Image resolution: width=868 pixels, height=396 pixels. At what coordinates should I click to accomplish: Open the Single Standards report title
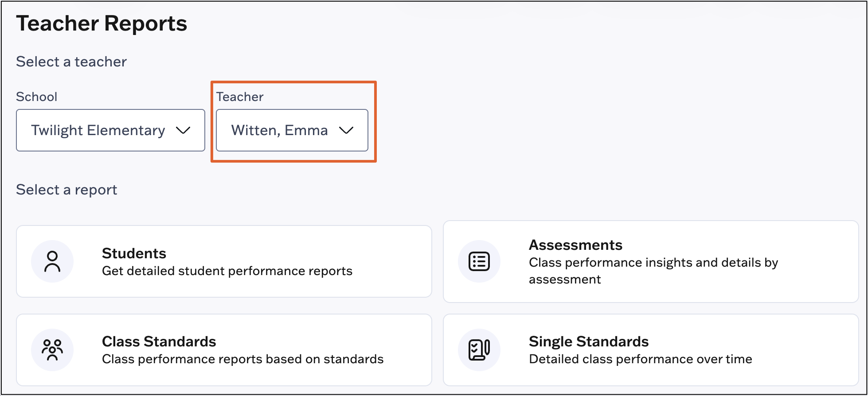coord(589,342)
